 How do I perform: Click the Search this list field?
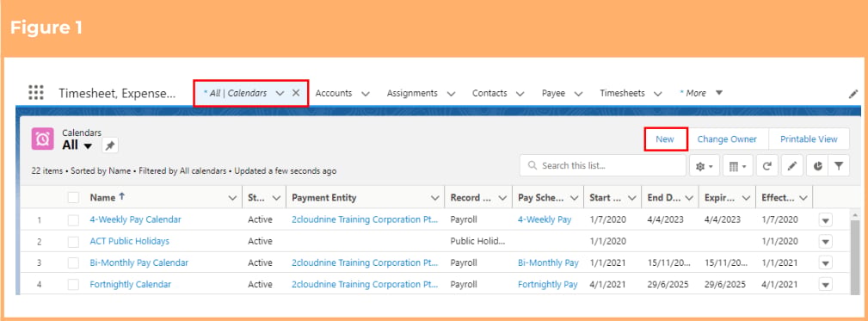click(603, 165)
